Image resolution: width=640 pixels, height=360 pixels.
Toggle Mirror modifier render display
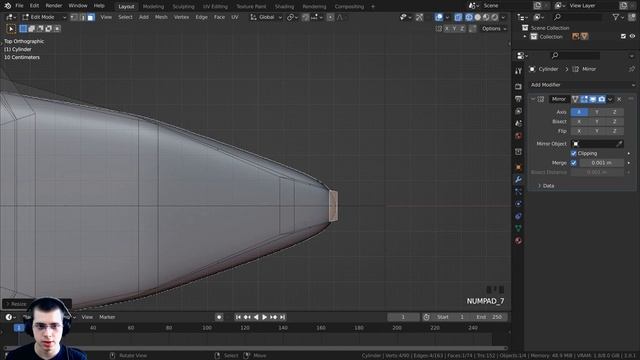(602, 99)
